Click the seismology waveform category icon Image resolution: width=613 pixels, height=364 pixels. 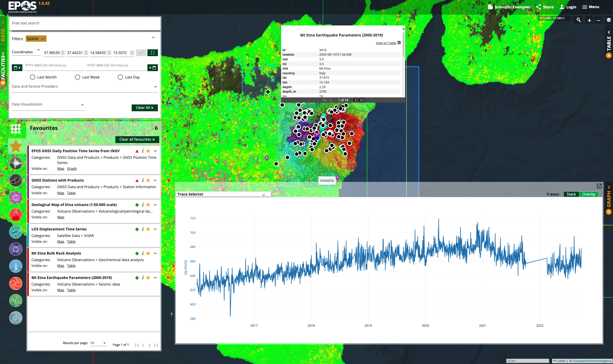point(16,163)
